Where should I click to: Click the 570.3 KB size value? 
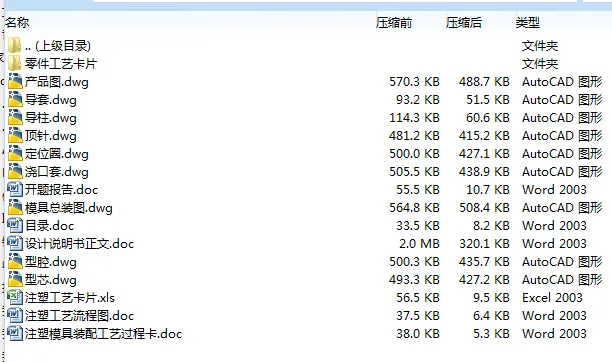(x=414, y=82)
